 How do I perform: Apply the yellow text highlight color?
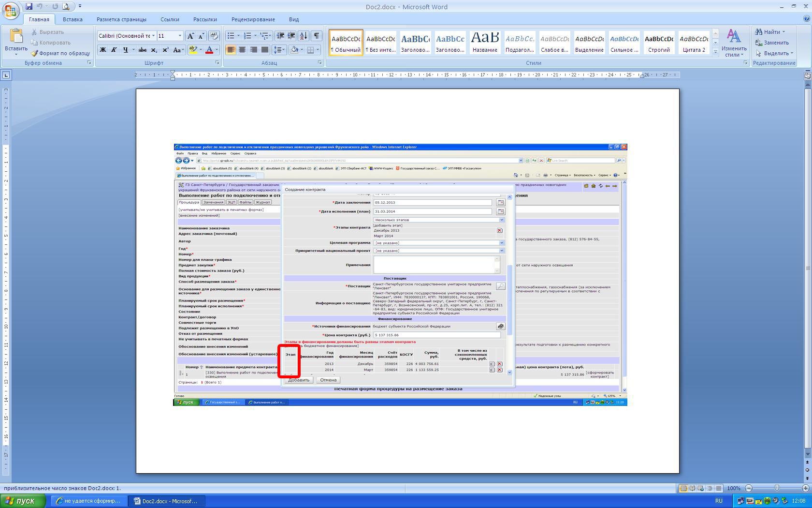(x=192, y=50)
